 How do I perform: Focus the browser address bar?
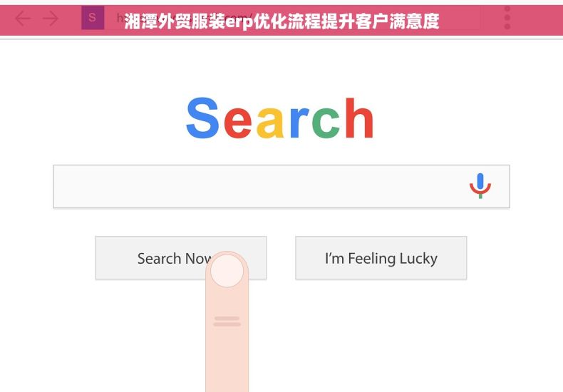(x=292, y=18)
